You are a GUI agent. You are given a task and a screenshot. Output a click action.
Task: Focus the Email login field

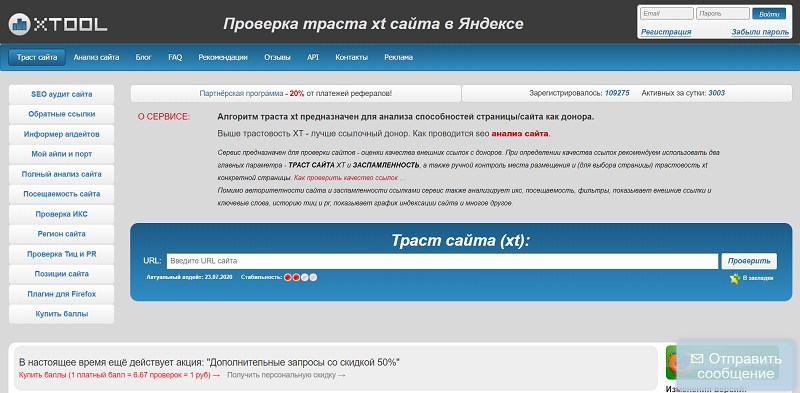[x=666, y=14]
